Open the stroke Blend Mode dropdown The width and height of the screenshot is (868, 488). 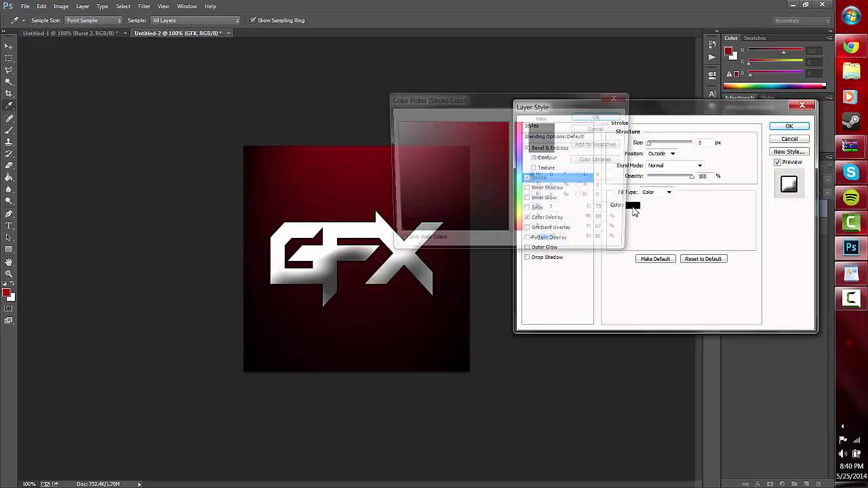coord(675,165)
